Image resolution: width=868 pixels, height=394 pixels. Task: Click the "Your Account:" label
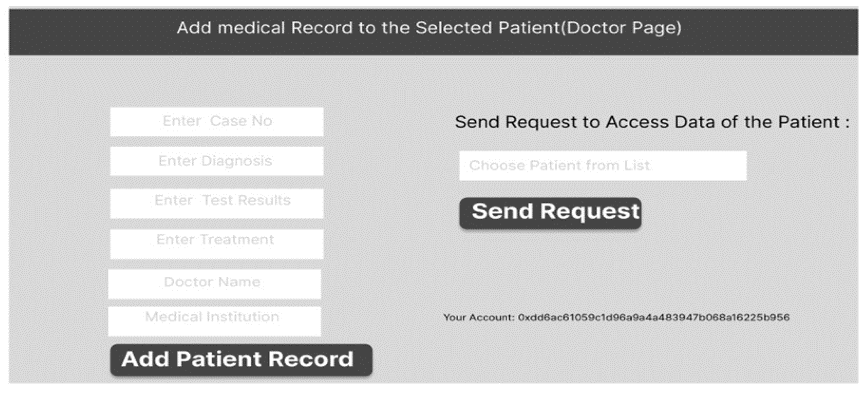pos(479,317)
